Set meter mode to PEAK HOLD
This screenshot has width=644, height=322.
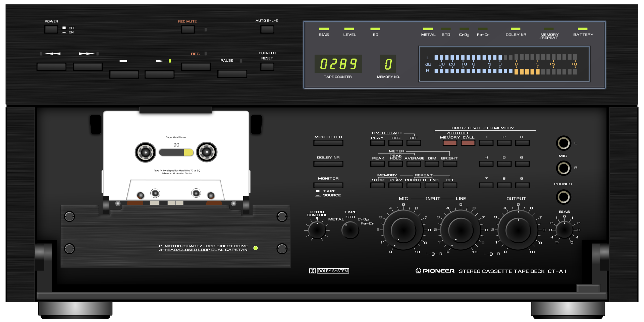click(396, 164)
